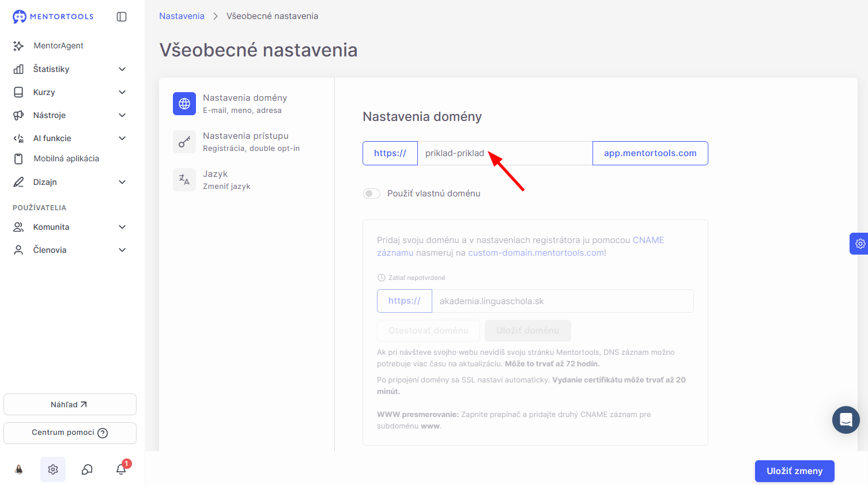The height and width of the screenshot is (485, 868).
Task: Toggle Použiť vlastnú doménu switch
Action: pos(372,194)
